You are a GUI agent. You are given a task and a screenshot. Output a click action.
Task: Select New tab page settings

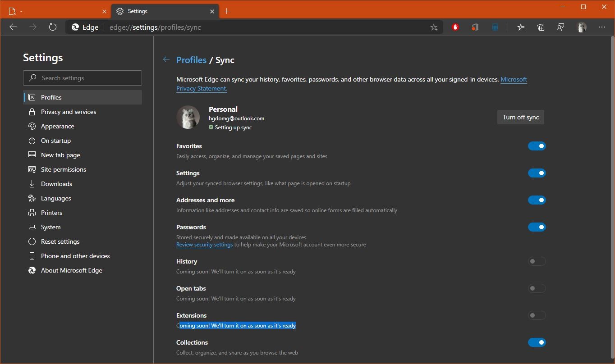[x=83, y=155]
